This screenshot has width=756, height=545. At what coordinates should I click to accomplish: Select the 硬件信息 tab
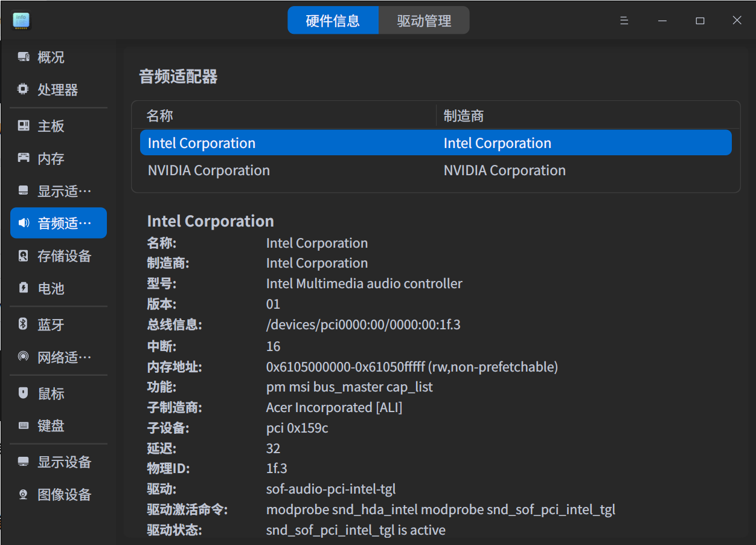coord(333,20)
